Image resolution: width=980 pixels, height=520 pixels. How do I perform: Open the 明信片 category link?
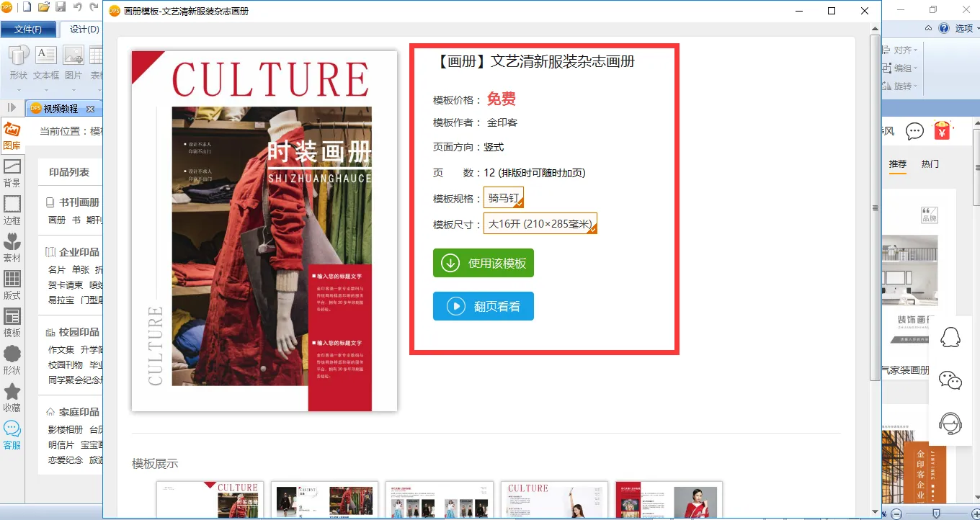[x=61, y=444]
